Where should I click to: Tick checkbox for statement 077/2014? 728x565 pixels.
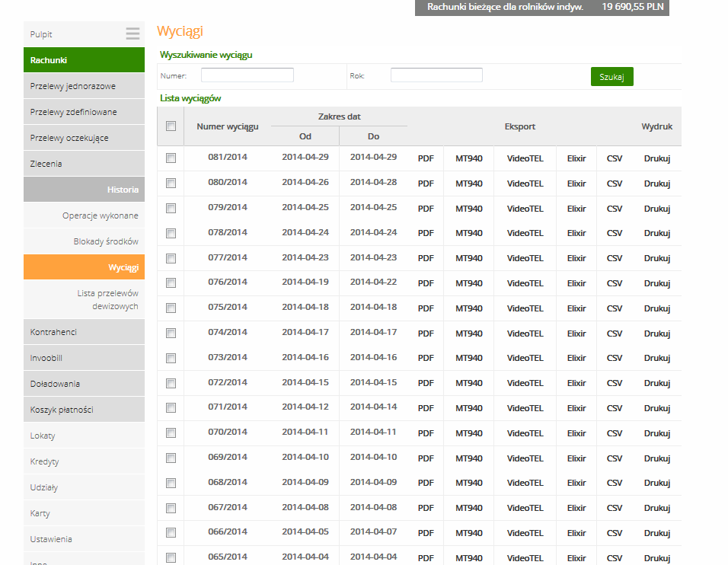point(171,258)
